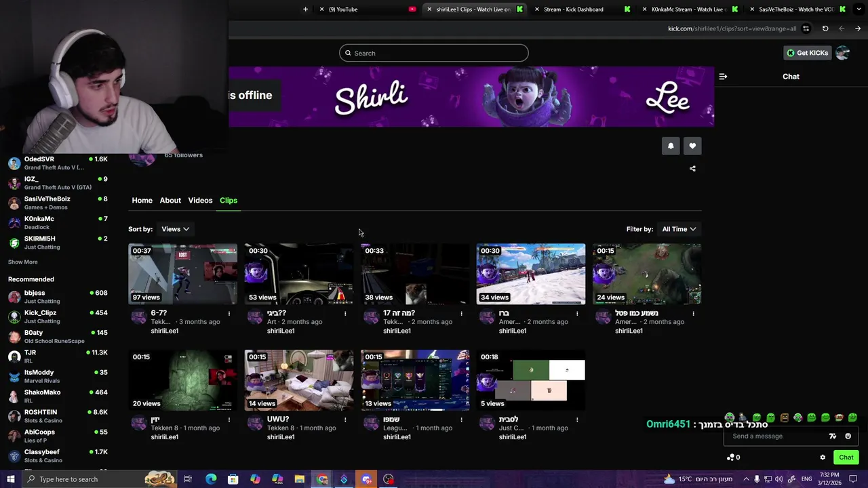868x488 pixels.
Task: Open options for the 6-7? clip
Action: pyautogui.click(x=229, y=313)
